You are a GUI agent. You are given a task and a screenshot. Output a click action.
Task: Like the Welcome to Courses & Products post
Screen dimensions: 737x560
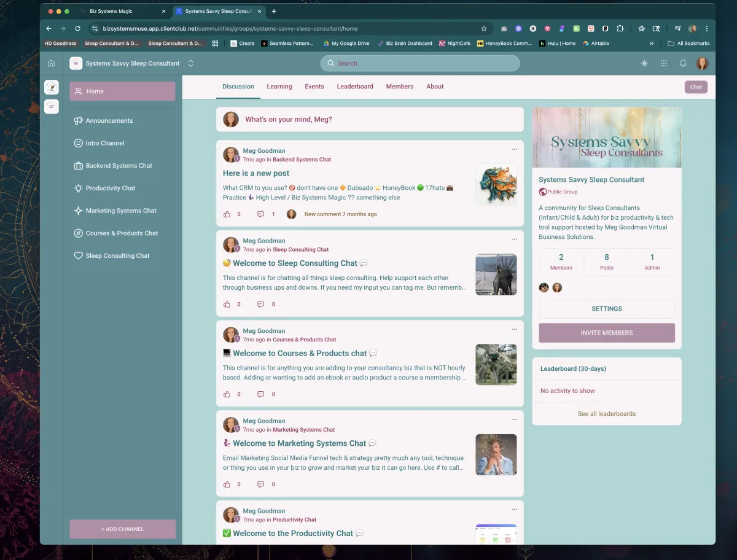[227, 394]
